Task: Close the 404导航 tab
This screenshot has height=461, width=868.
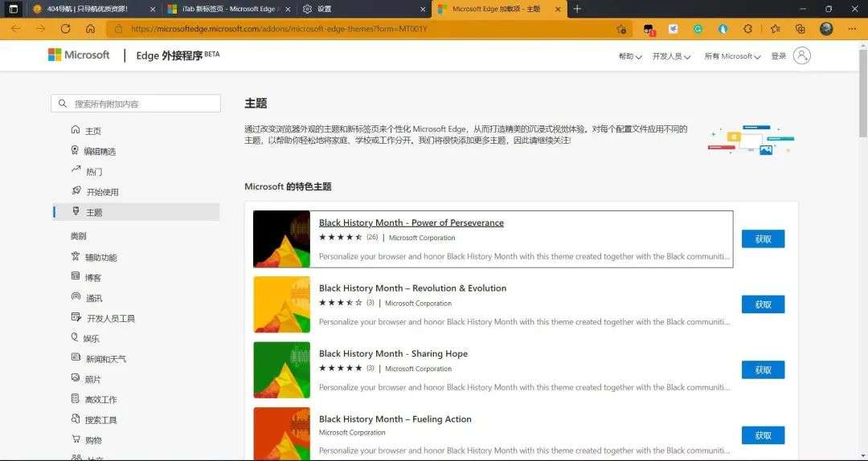Action: pyautogui.click(x=153, y=9)
